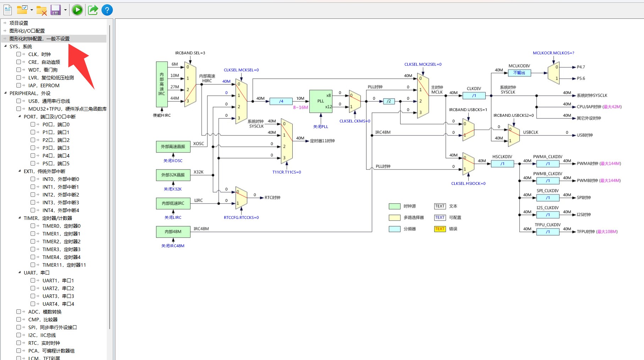Open help with the question mark icon

[107, 10]
